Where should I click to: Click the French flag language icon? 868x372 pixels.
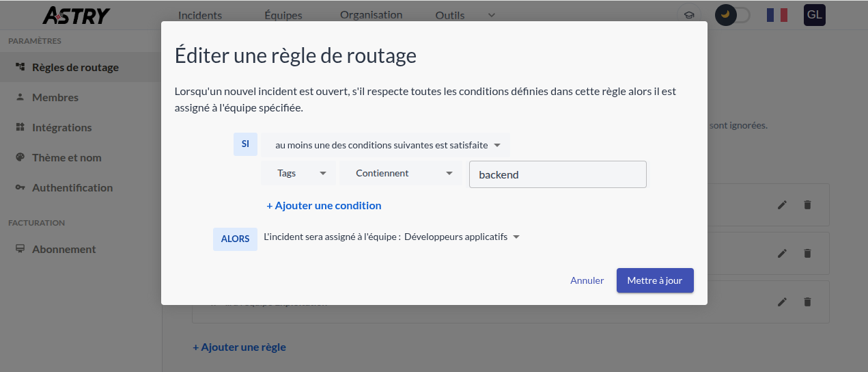pyautogui.click(x=776, y=15)
